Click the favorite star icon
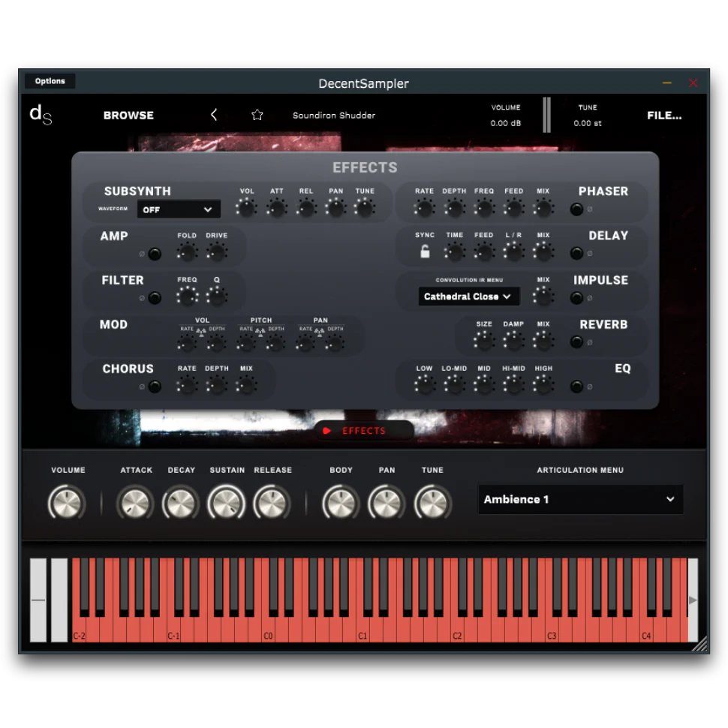Viewport: 728px width, 728px height. pyautogui.click(x=257, y=115)
